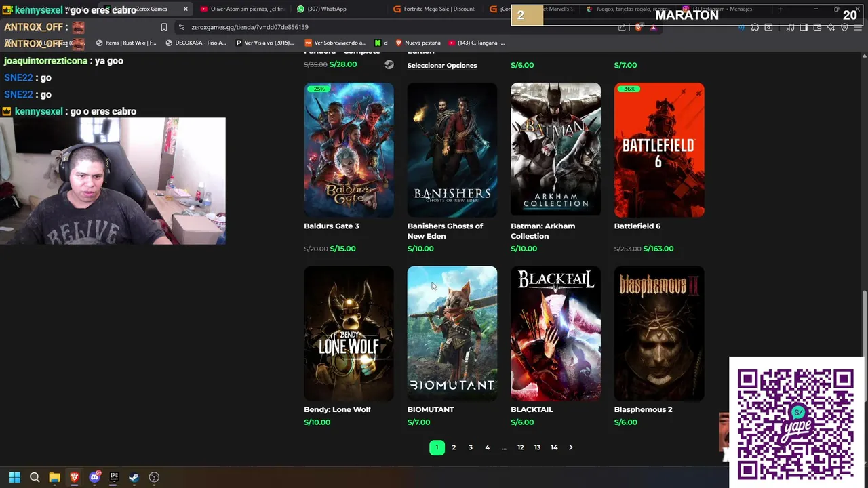
Task: Switch to Oliver Atom YouTube tab
Action: (x=242, y=9)
